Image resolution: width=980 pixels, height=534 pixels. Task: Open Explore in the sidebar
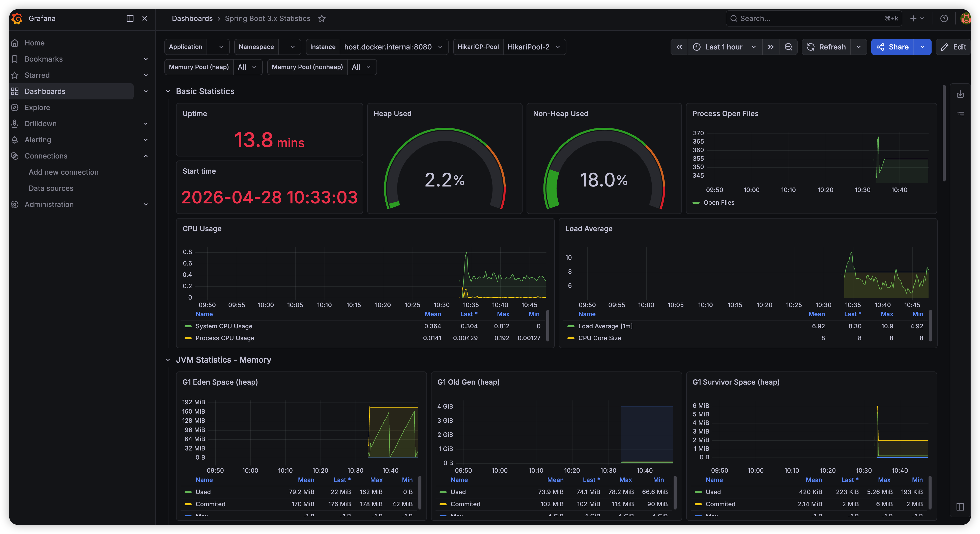coord(37,107)
